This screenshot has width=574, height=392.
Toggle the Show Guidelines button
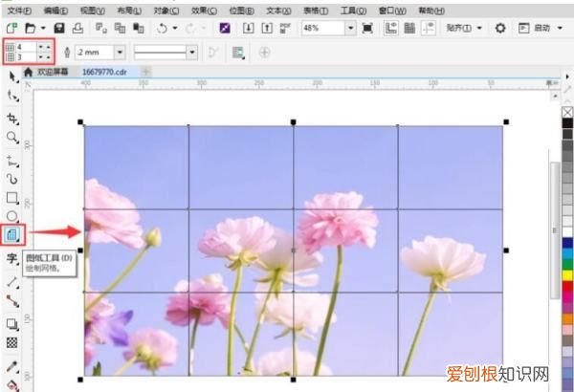pos(429,28)
